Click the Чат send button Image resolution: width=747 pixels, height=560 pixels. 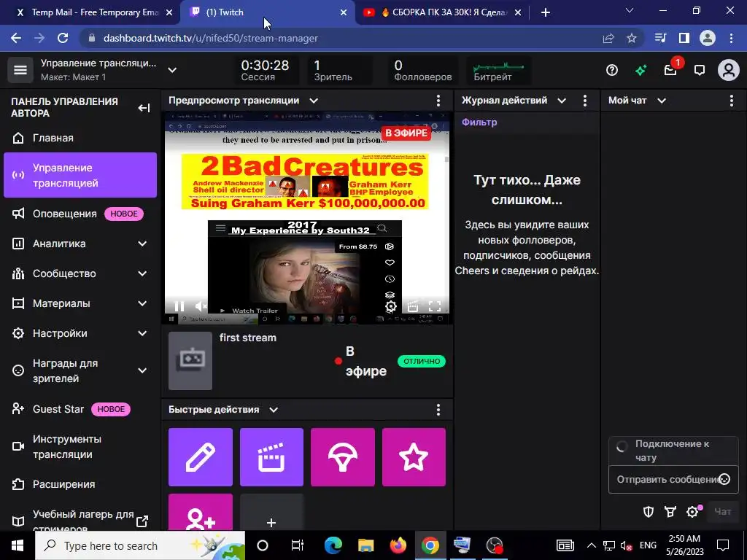click(723, 512)
